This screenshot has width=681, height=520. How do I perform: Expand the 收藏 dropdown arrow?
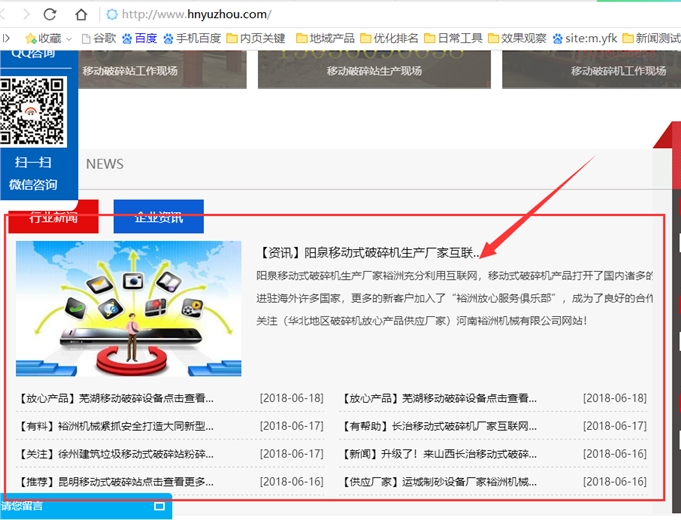[x=69, y=39]
